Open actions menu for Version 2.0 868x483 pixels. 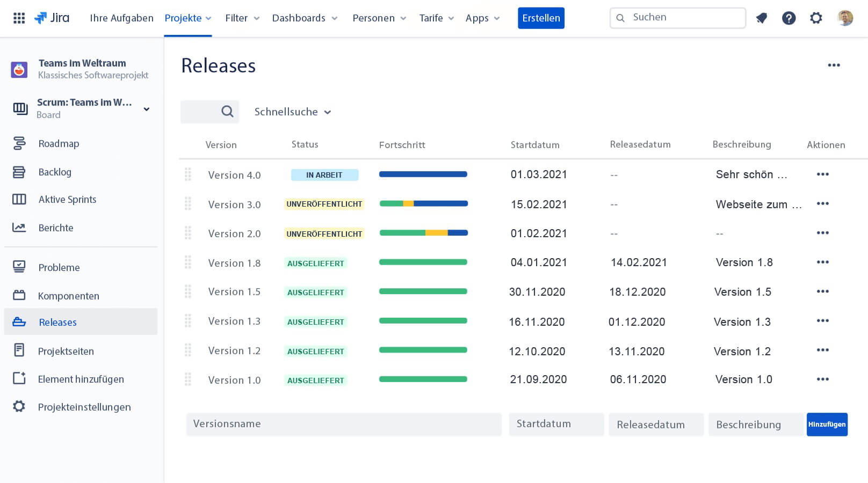pos(822,233)
